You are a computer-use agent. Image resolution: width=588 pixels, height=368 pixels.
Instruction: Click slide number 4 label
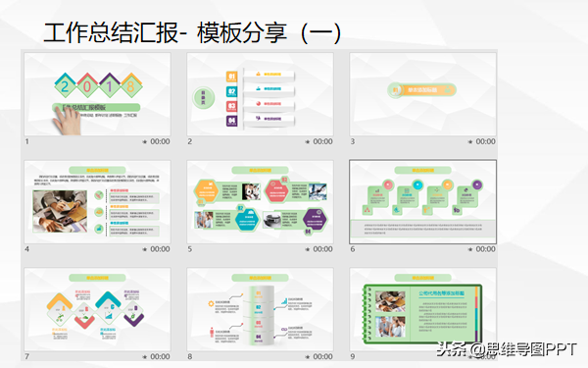27,249
